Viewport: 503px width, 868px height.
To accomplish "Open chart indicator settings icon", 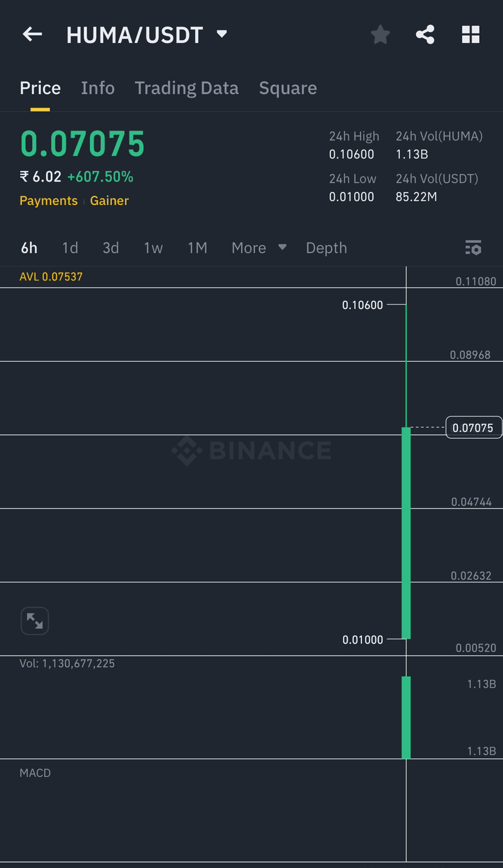I will [x=473, y=248].
